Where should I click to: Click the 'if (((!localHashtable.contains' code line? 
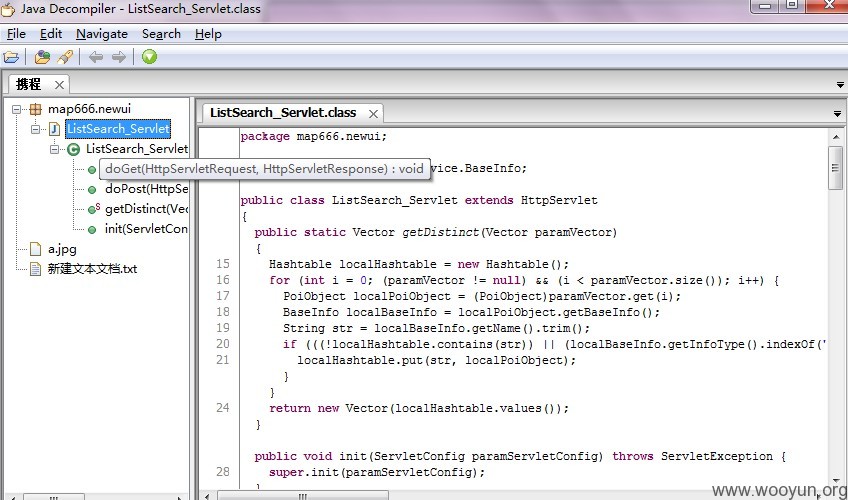[x=554, y=344]
